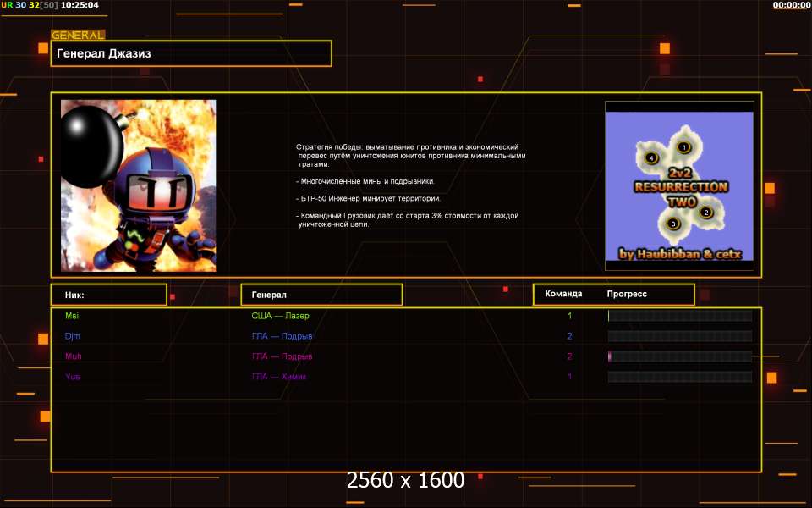Click the Прогресс column header
Viewport: 812px width, 508px height.
(627, 294)
